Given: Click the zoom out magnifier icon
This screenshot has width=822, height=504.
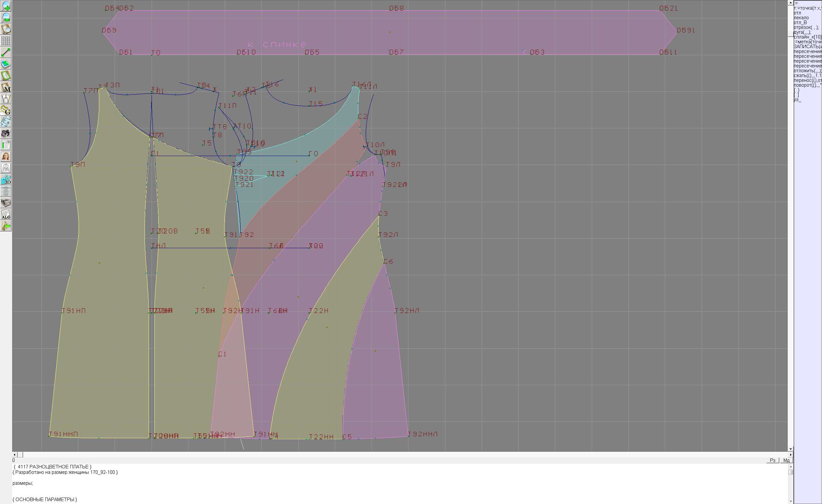Looking at the screenshot, I should tap(6, 17).
